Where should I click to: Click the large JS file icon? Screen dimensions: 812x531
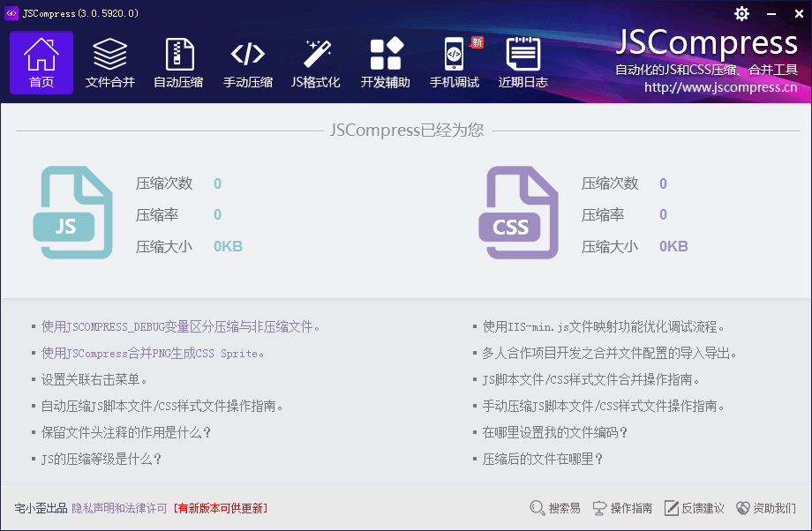click(x=73, y=213)
